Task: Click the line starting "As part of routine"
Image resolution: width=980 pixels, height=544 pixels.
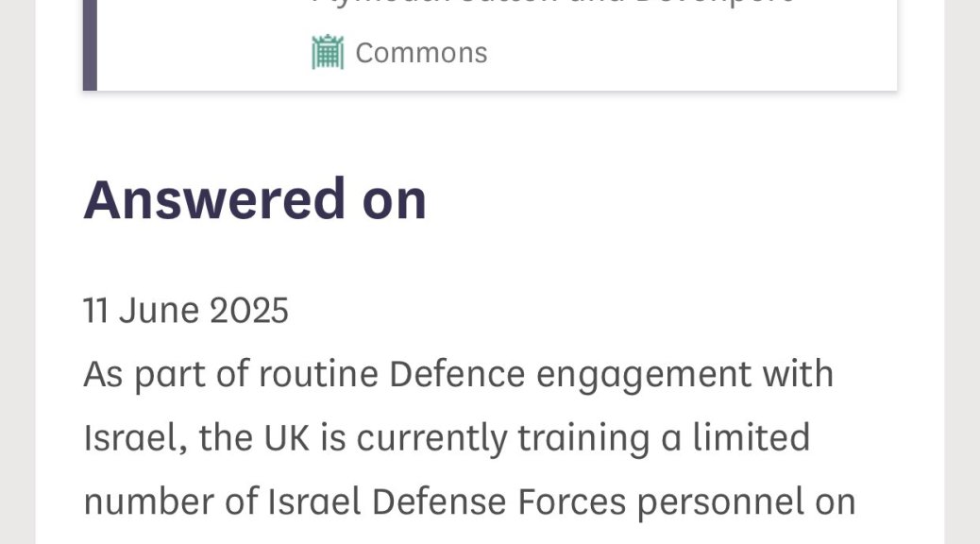Action: 459,374
